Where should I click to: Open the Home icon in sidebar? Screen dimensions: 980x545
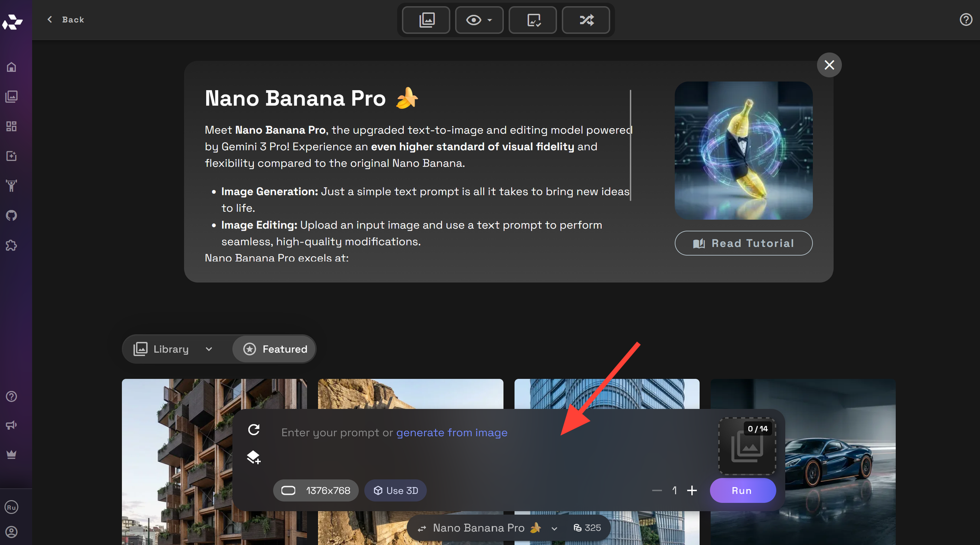point(11,67)
